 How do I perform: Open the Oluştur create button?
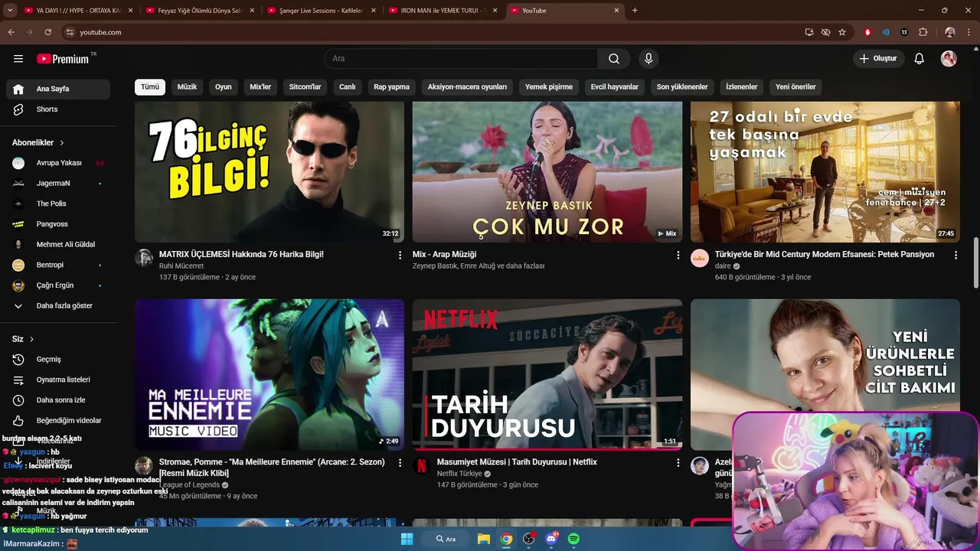(879, 59)
